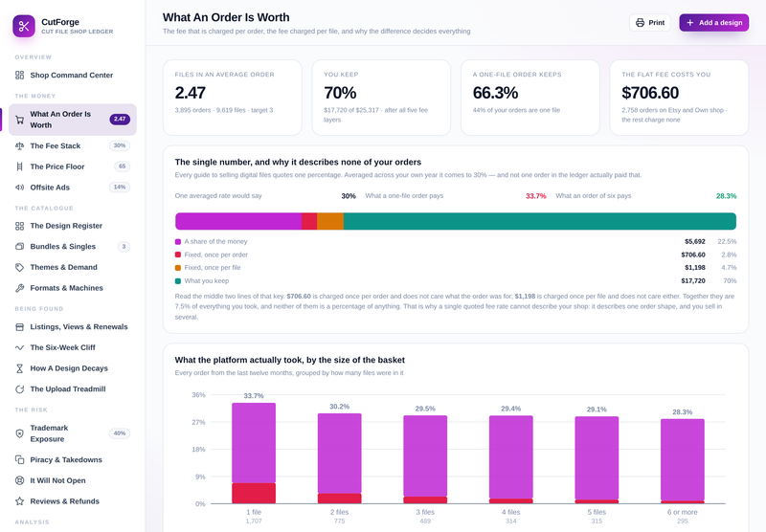
Task: Click the cart icon beside What An Order Is Worth
Action: 19,120
